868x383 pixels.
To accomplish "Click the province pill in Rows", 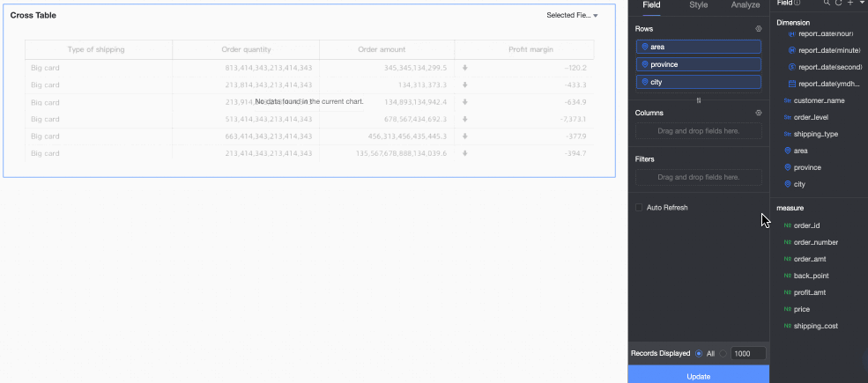I will click(x=699, y=65).
